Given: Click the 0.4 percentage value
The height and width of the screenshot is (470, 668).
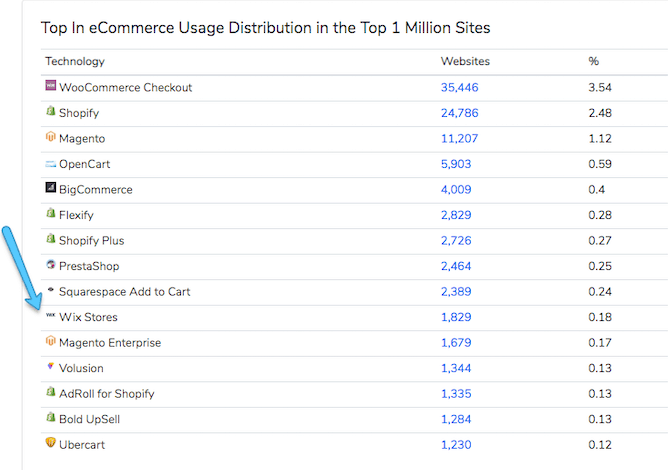Looking at the screenshot, I should point(596,190).
